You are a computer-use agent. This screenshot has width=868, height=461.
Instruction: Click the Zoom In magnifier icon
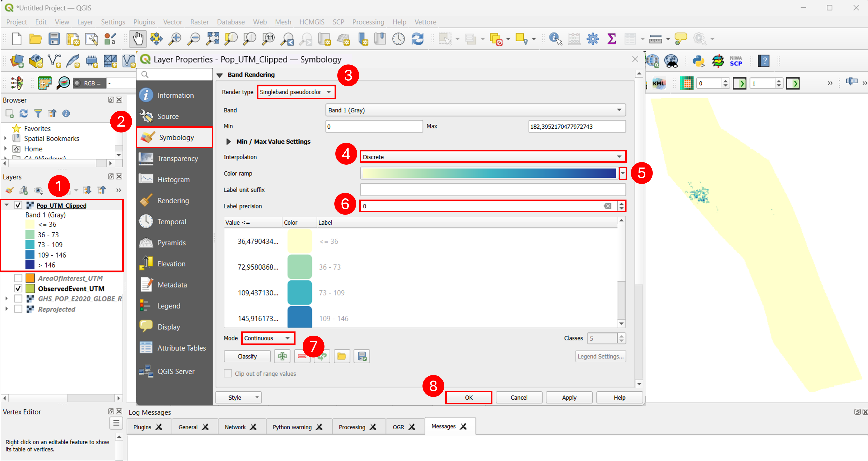[175, 39]
